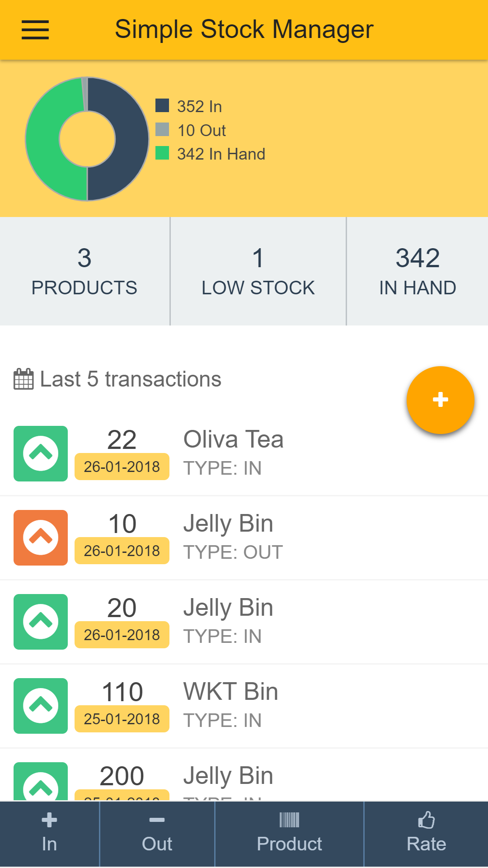Select the 342 In Hand summary tile
This screenshot has width=488, height=868.
[x=418, y=271]
